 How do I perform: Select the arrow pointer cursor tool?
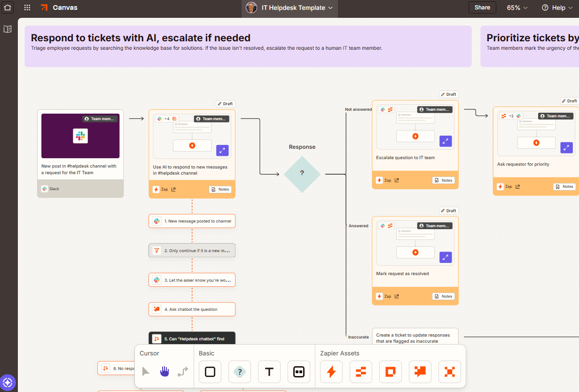[x=146, y=372]
